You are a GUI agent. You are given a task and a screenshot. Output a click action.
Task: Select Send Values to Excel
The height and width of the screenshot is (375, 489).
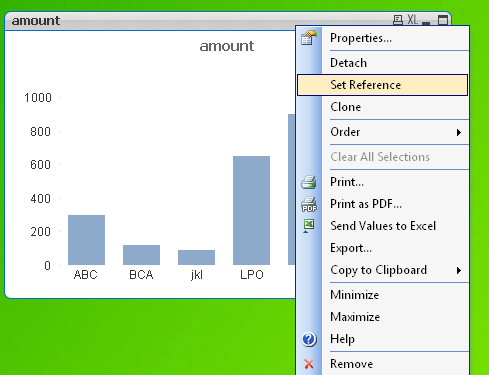click(x=382, y=226)
